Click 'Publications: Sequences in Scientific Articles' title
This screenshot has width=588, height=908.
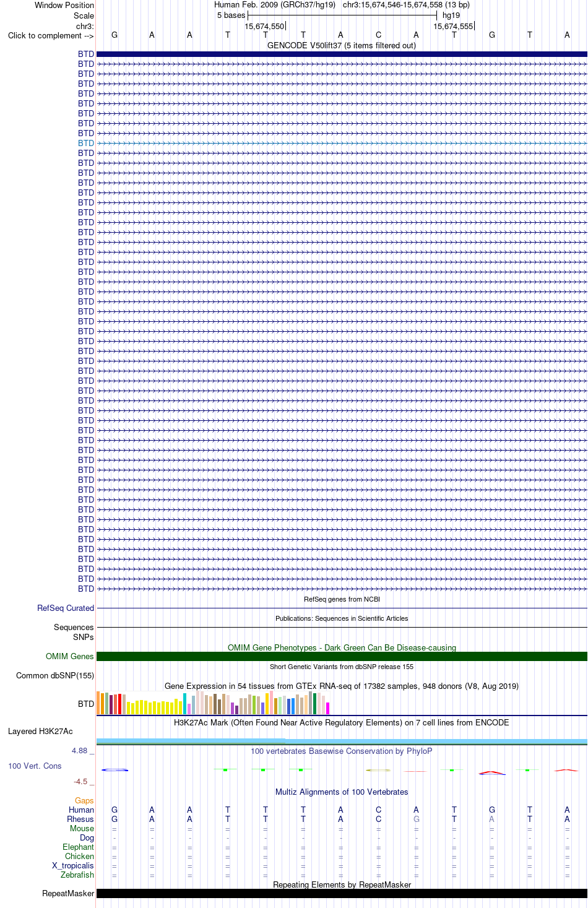point(342,618)
